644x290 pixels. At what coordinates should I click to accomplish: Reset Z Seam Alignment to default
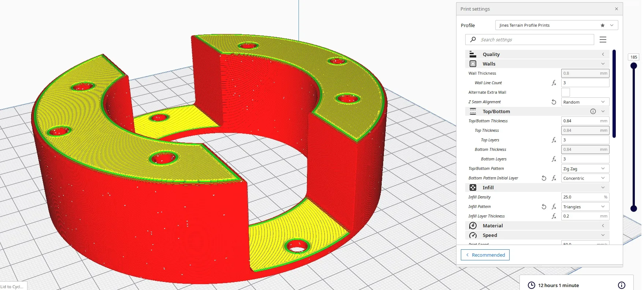554,102
